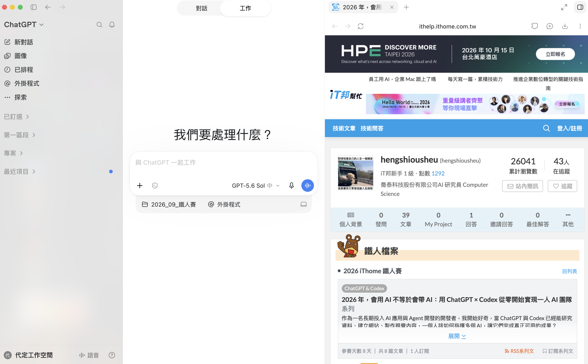Click the ithelp.ithome.com.tw address bar
This screenshot has width=588, height=364.
[448, 26]
